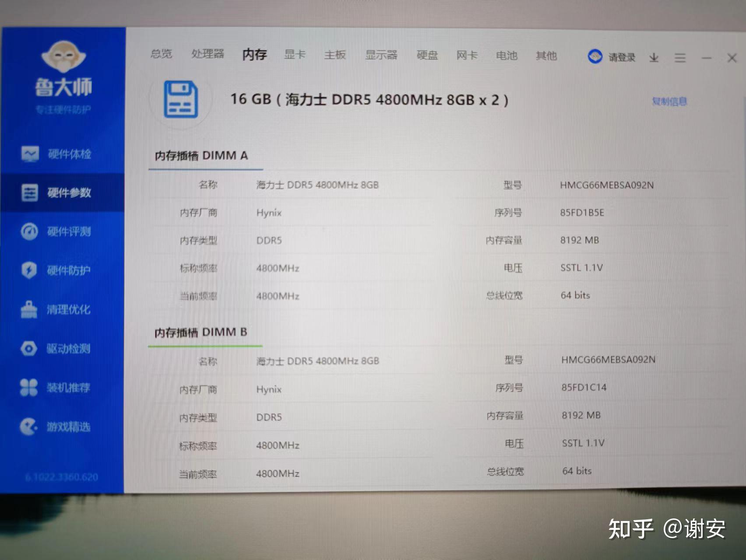The height and width of the screenshot is (560, 746).
Task: Select DIMM A model HMCG66MEBSA092N
Action: click(x=607, y=185)
